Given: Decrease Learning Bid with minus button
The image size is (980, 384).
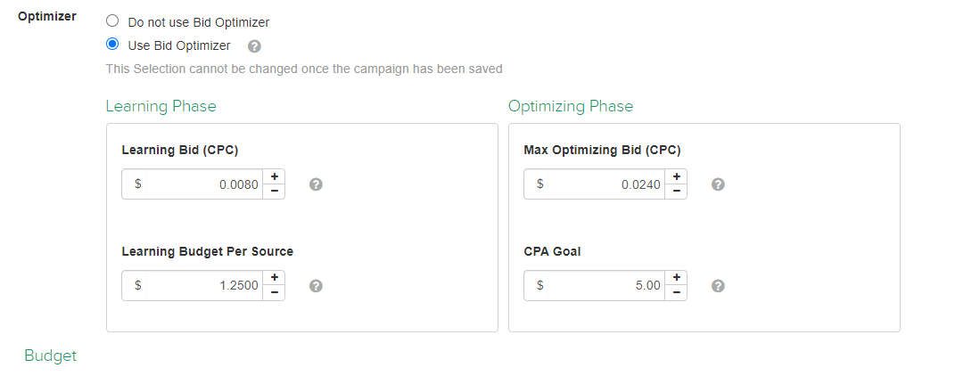Looking at the screenshot, I should (274, 191).
